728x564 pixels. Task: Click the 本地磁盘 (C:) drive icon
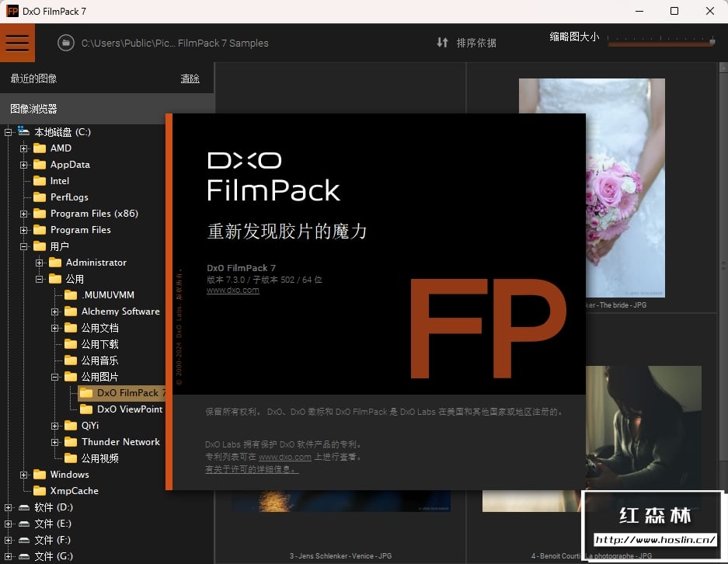pos(23,131)
